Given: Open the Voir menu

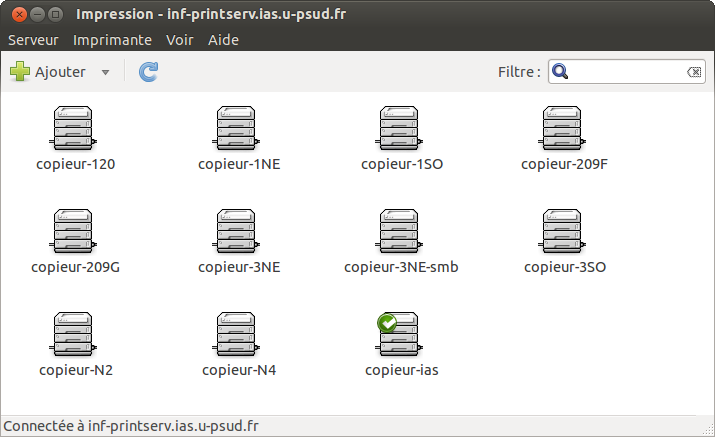Looking at the screenshot, I should [180, 40].
